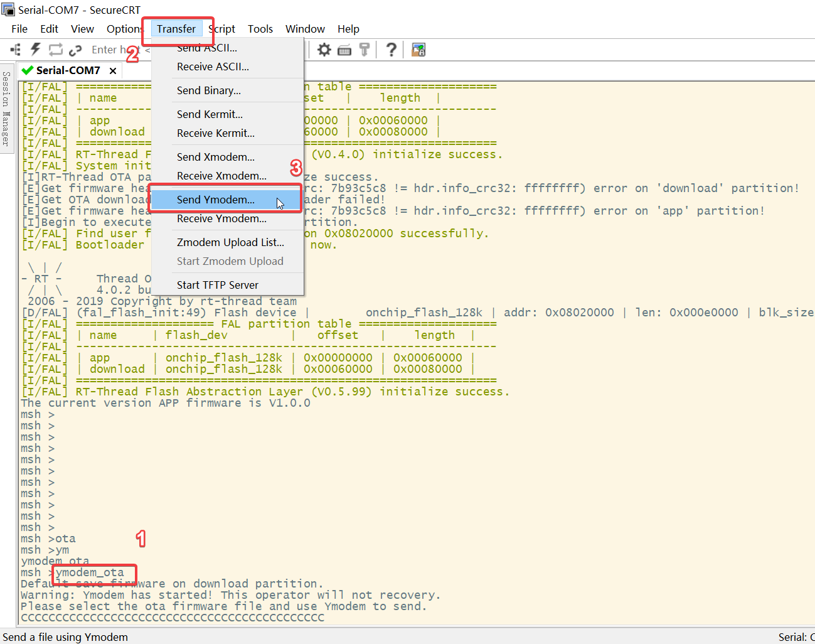Open Session Options gear icon

(324, 50)
